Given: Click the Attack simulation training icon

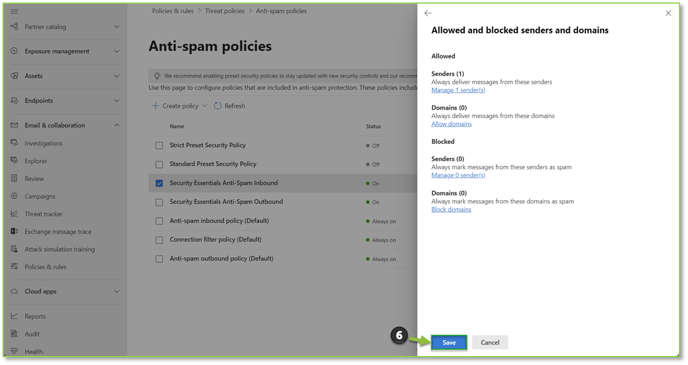Looking at the screenshot, I should pos(14,249).
